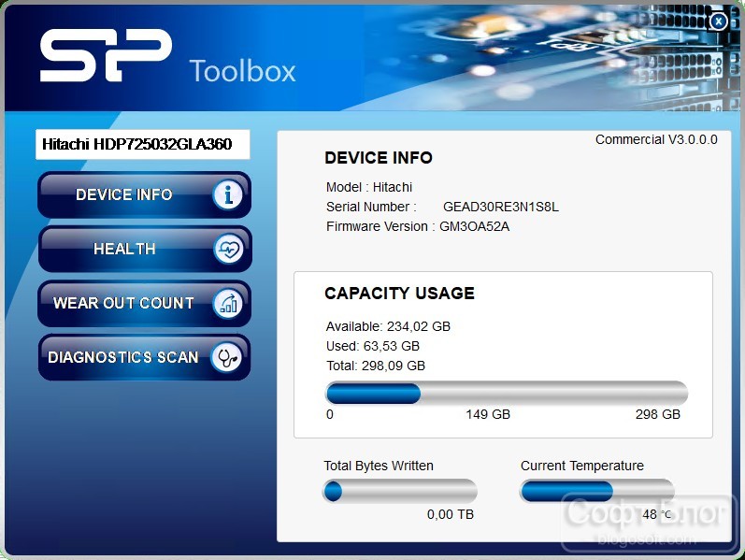
Task: Click the Total Bytes Written bar
Action: (399, 491)
